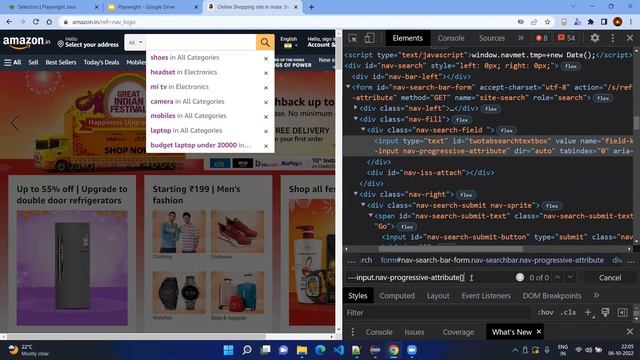This screenshot has height=360, width=640.
Task: Click the issues badge showing 54
Action: tap(567, 38)
